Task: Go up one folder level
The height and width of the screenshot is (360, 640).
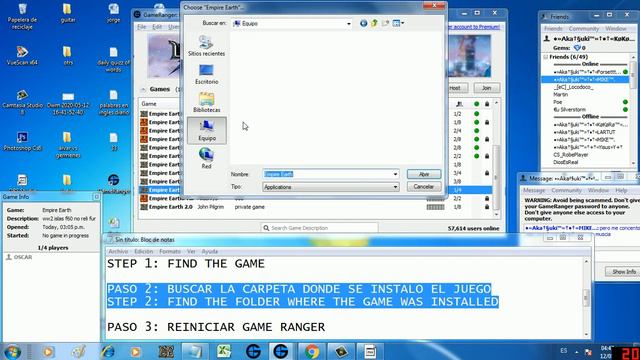Action: (x=374, y=23)
